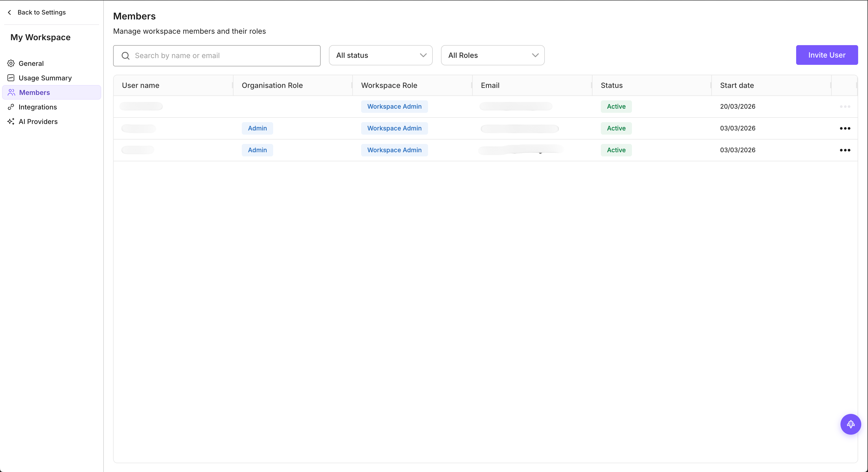Expand the All Roles dropdown
868x472 pixels.
pos(492,55)
